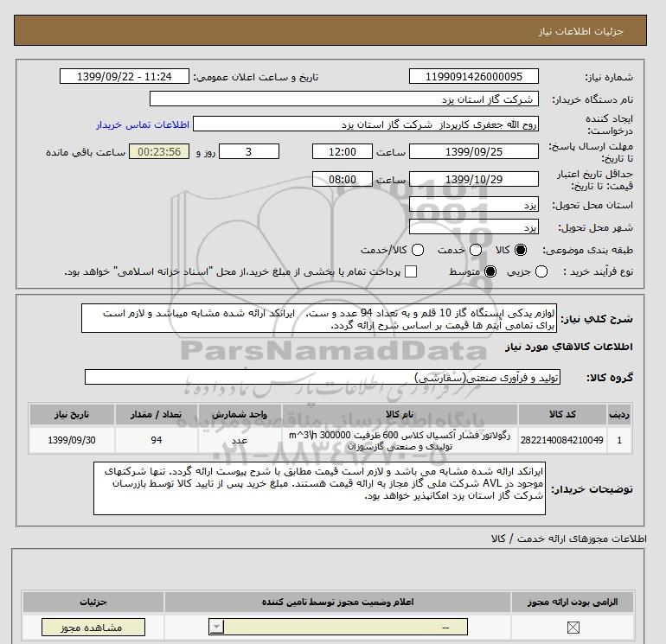Select the کالا/خدمت radio button

click(x=418, y=250)
